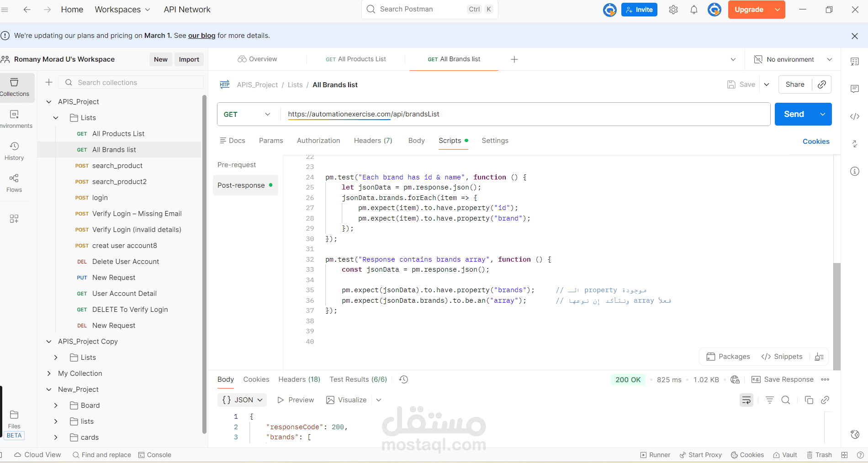Screen dimensions: 868x463
Task: Toggle word wrap in the response body
Action: (x=746, y=400)
